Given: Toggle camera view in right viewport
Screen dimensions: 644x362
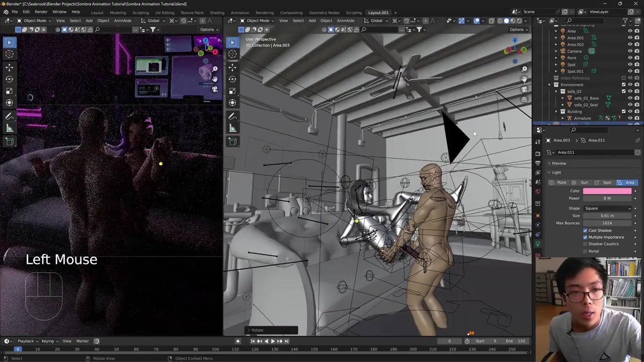Looking at the screenshot, I should (524, 89).
